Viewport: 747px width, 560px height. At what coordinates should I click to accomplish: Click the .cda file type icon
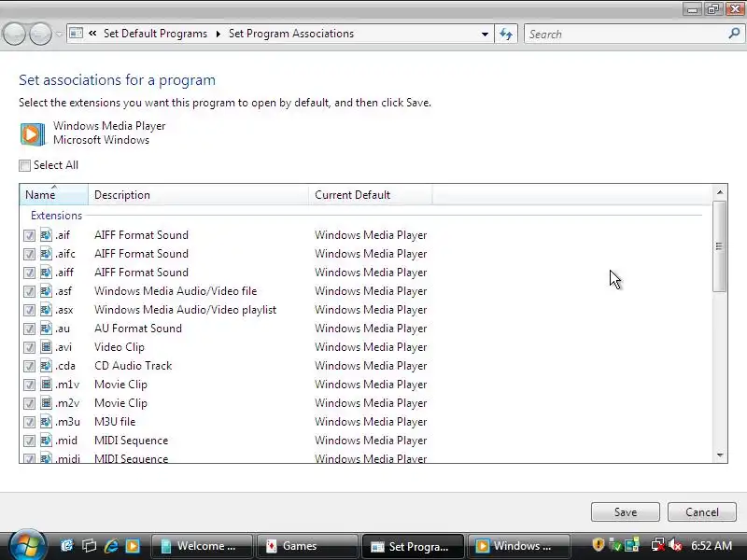(x=46, y=365)
